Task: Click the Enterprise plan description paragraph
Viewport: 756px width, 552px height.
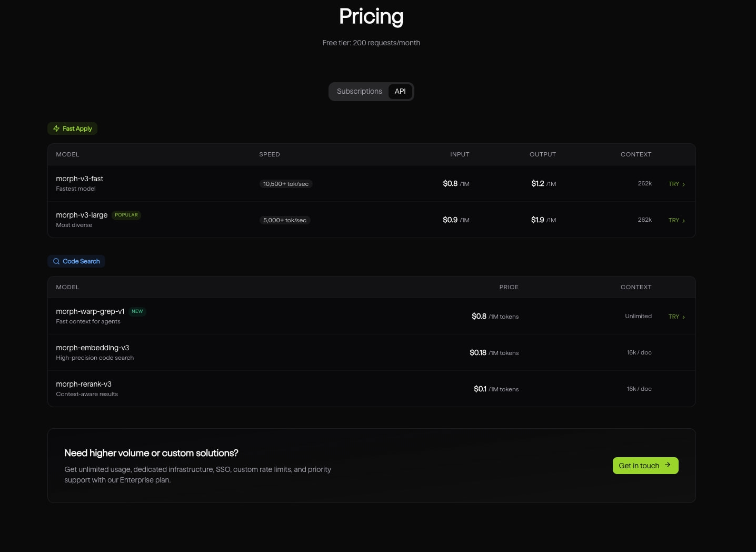Action: [197, 475]
